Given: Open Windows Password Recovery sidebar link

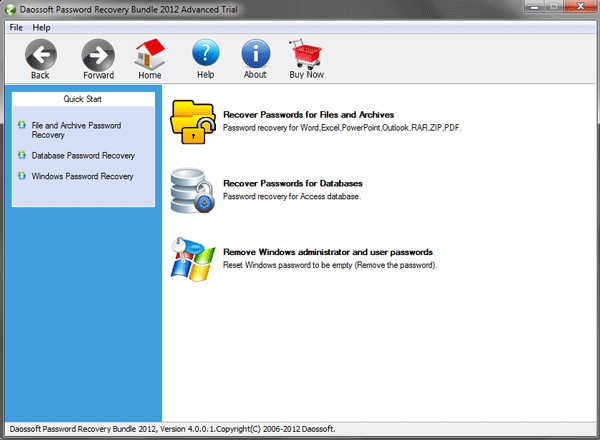Looking at the screenshot, I should coord(82,176).
